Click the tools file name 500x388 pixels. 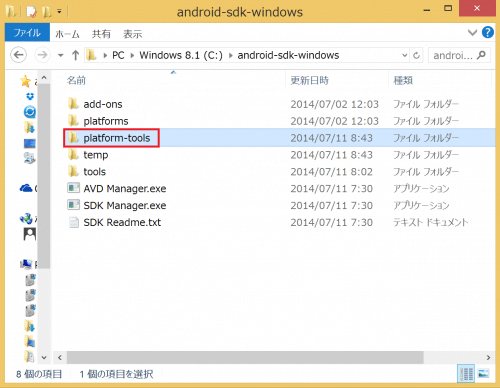95,172
